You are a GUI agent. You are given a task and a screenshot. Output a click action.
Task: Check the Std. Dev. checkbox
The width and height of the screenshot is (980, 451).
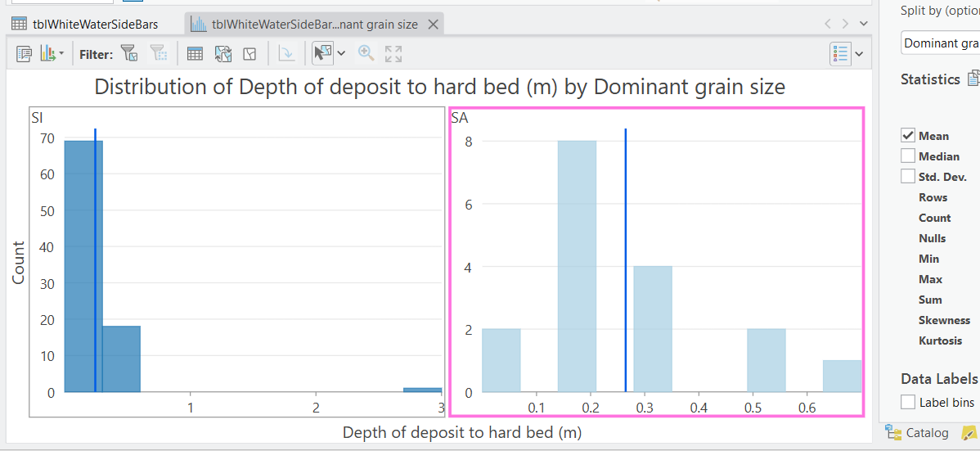908,177
